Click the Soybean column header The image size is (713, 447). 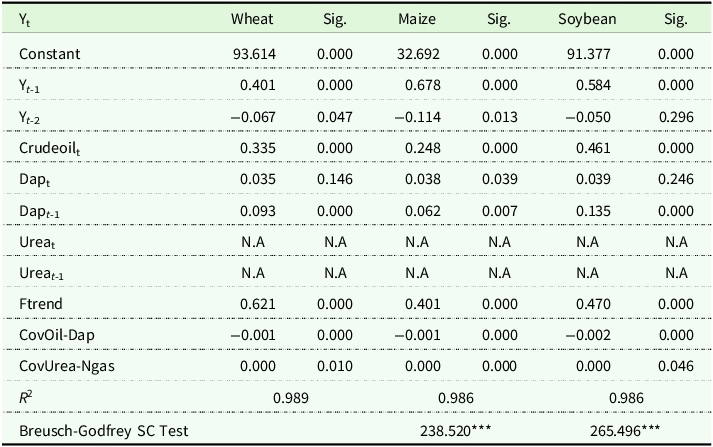[x=585, y=18]
